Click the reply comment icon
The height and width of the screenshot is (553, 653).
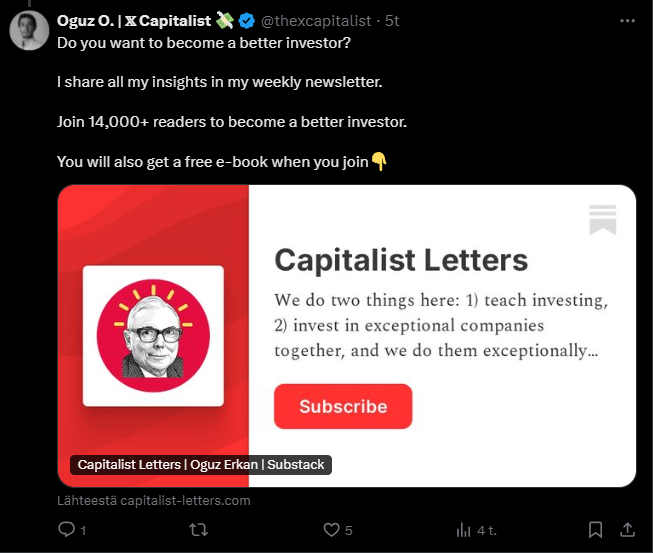67,530
